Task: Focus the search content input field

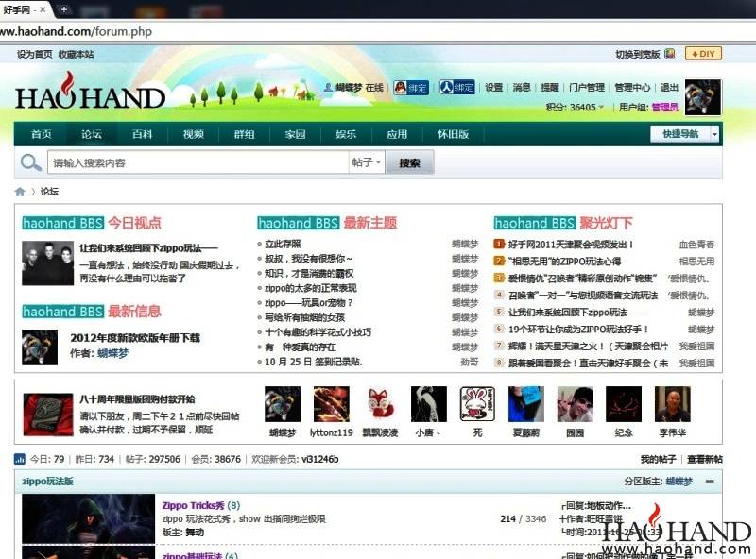Action: pyautogui.click(x=198, y=162)
